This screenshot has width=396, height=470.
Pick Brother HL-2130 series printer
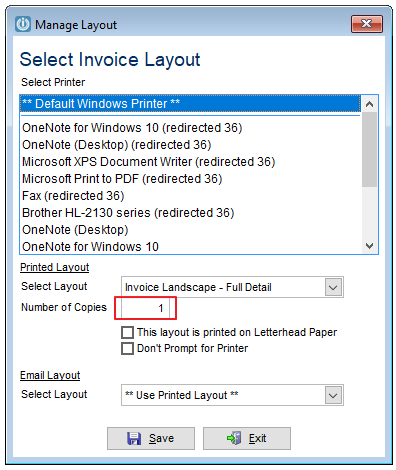190,213
